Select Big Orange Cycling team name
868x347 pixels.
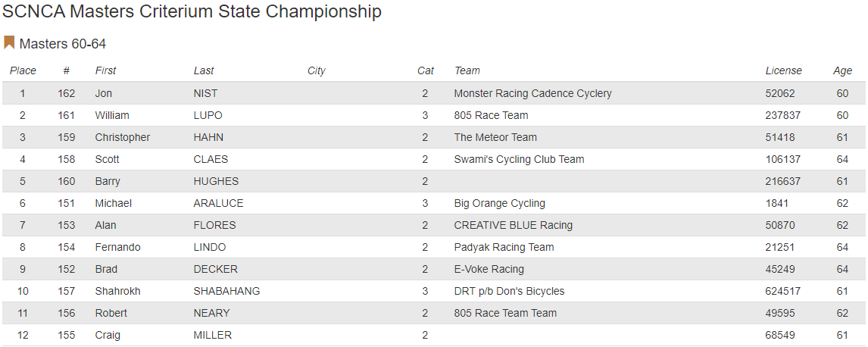[x=499, y=203]
